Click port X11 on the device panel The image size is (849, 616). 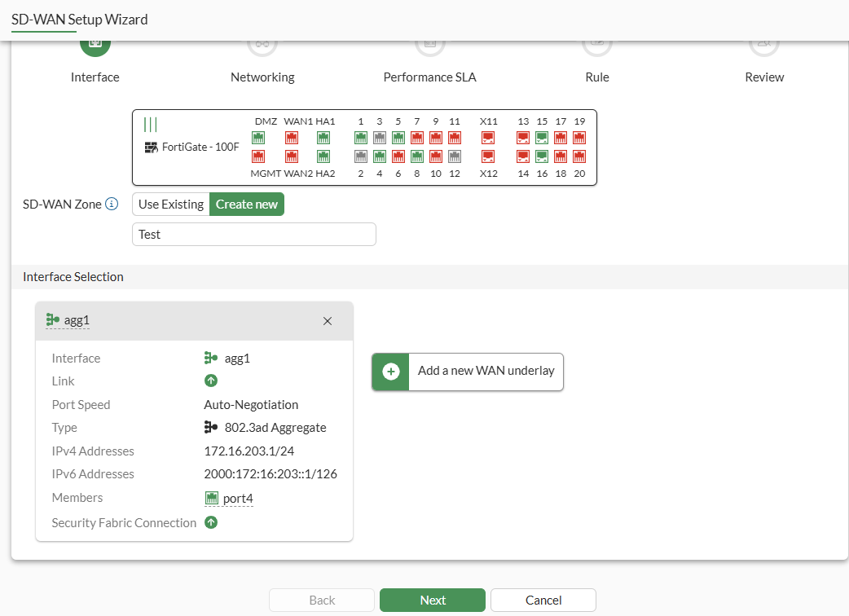pos(488,137)
